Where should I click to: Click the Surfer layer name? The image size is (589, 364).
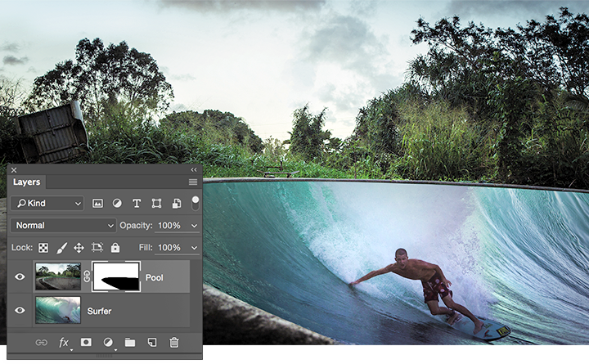[99, 311]
